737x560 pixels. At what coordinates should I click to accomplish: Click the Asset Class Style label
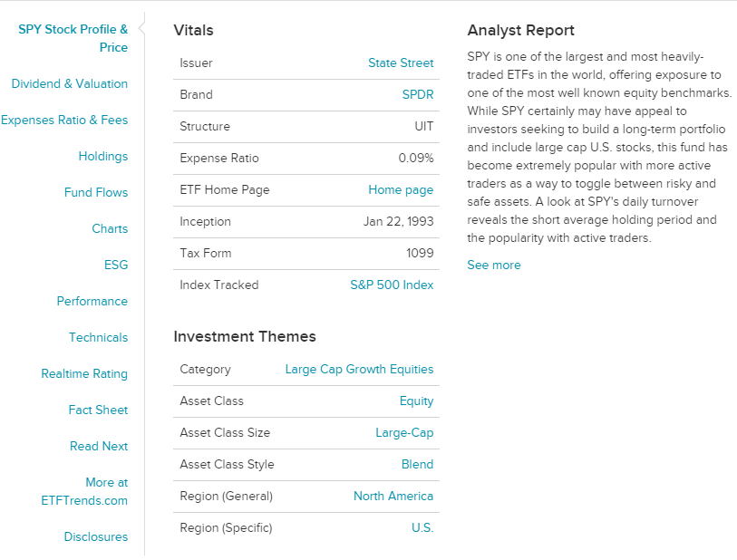pos(227,464)
